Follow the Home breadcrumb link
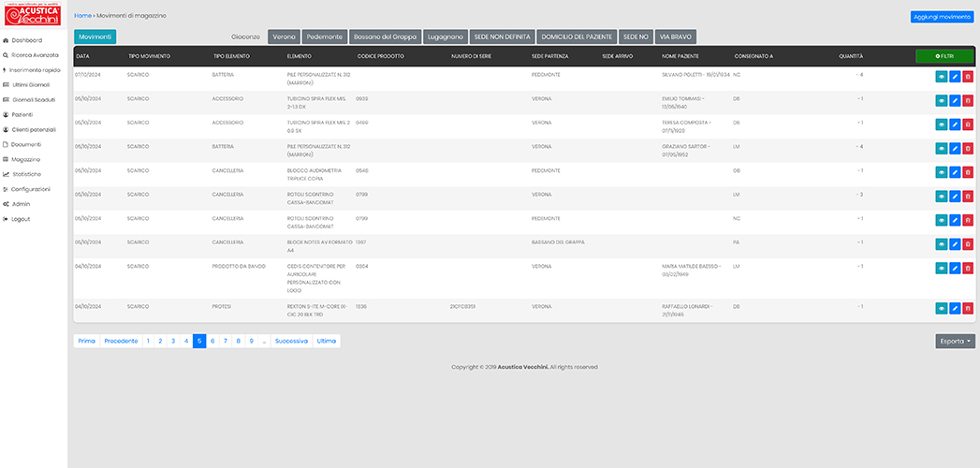Viewport: 980px width, 468px height. point(82,16)
